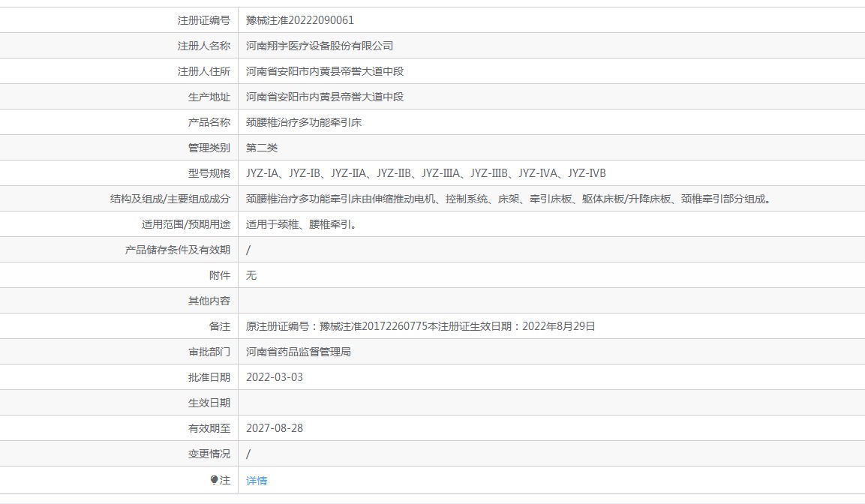Screen dimensions: 865x504
Task: Click the bulb icon beside 注
Action: 214,480
